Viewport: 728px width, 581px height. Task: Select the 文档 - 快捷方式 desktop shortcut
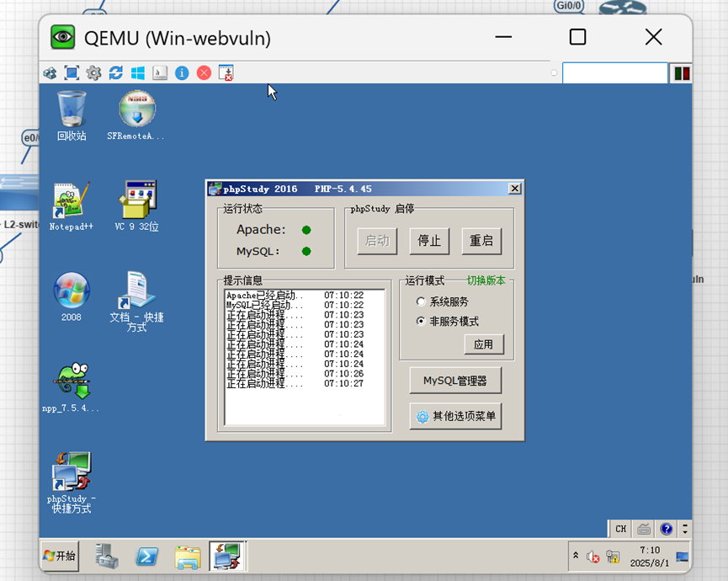point(136,302)
